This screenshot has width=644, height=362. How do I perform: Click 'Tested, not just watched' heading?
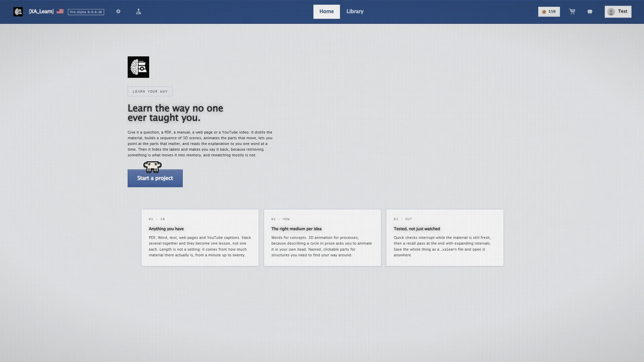417,229
